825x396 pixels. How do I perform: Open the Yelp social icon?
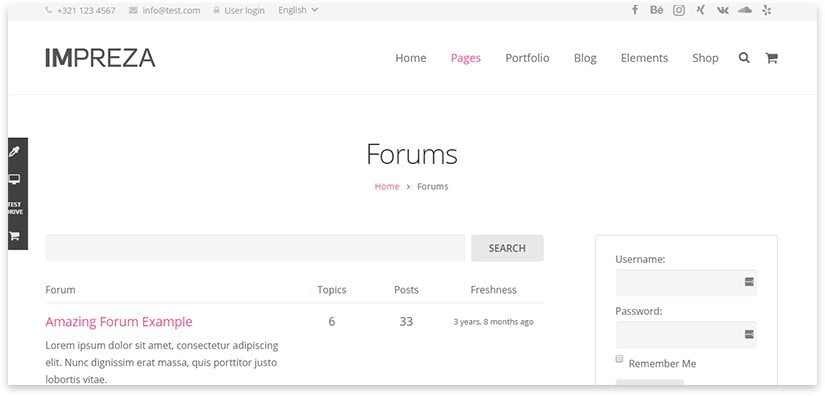click(x=767, y=10)
